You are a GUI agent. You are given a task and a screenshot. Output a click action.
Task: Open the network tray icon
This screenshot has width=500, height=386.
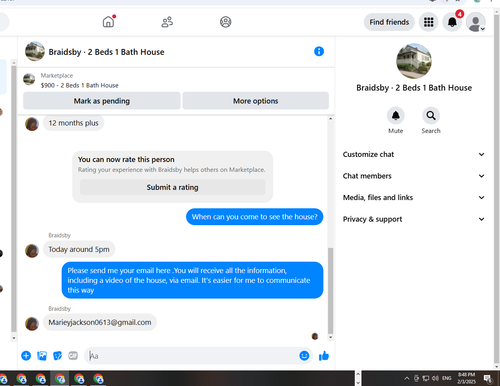coord(426,378)
